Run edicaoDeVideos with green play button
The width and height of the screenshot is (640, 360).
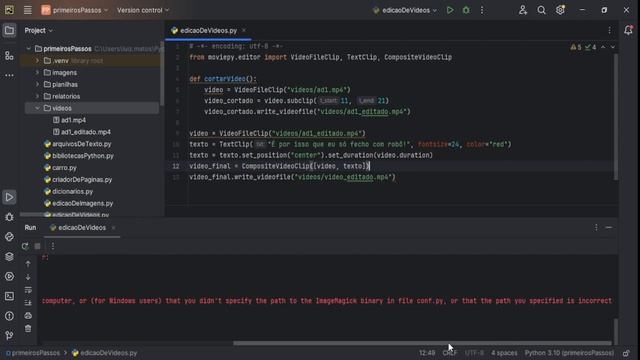tap(450, 10)
